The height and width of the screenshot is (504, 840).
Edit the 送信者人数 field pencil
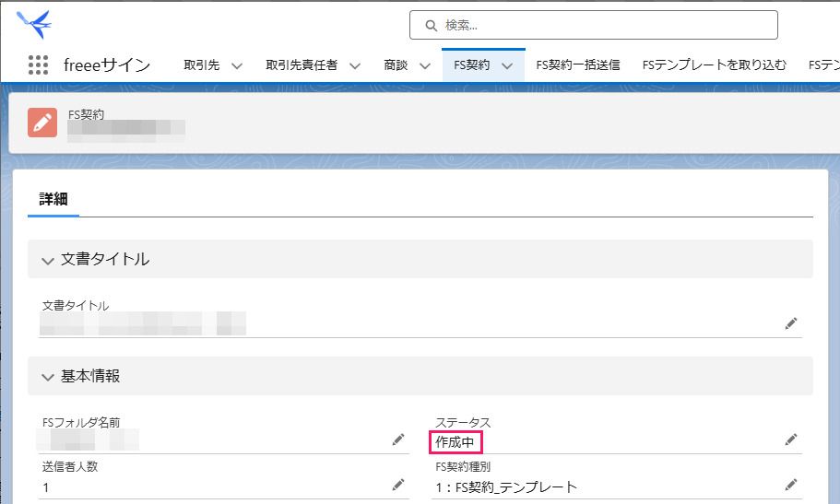point(398,485)
